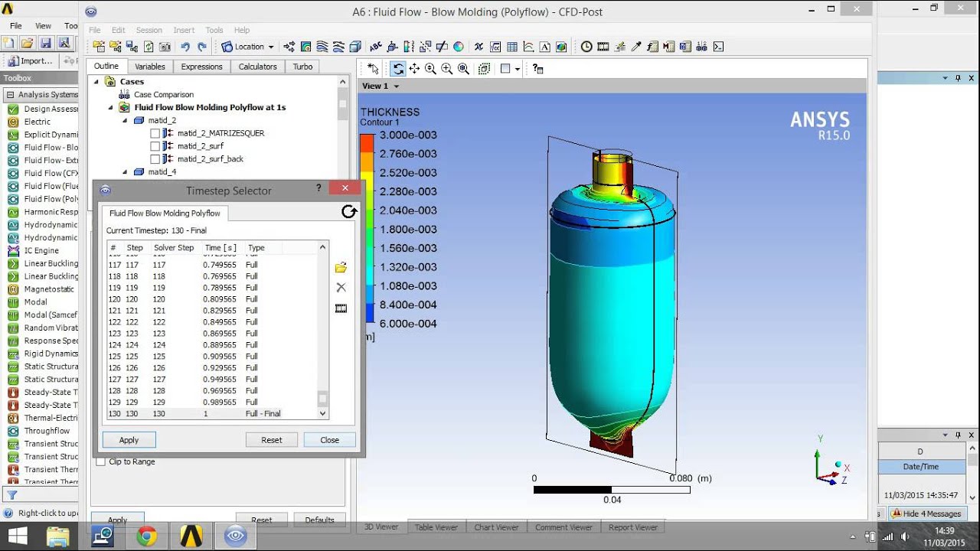The height and width of the screenshot is (551, 980).
Task: Open Timestep Selector clock icon in toolbar
Action: pos(586,47)
